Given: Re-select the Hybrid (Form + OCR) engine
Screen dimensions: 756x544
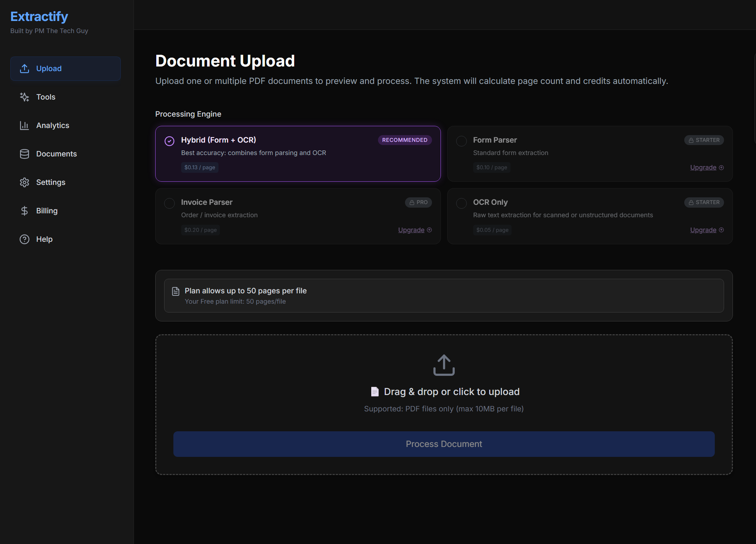Looking at the screenshot, I should tap(169, 141).
